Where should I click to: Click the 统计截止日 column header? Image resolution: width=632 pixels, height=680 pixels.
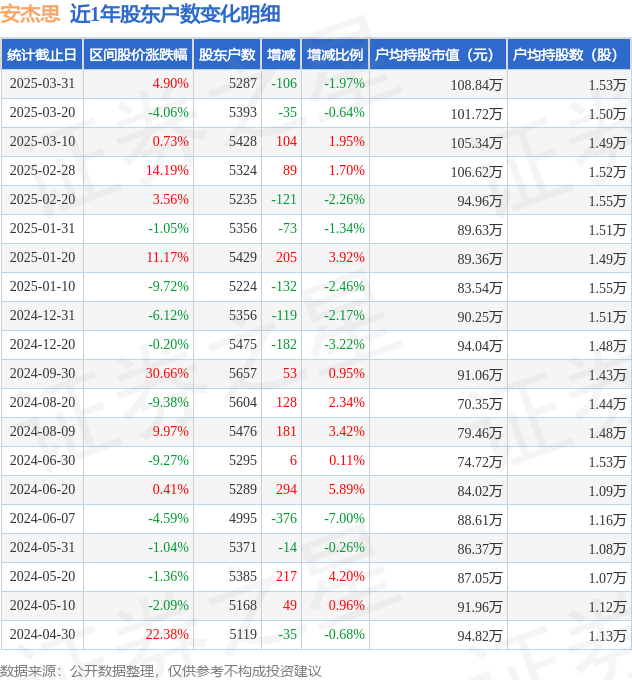[x=42, y=55]
